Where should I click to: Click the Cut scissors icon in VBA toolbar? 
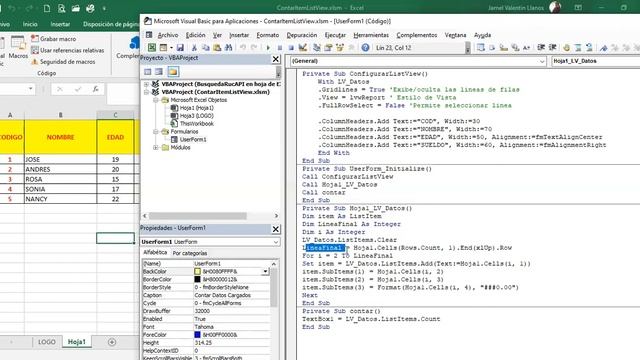point(194,48)
